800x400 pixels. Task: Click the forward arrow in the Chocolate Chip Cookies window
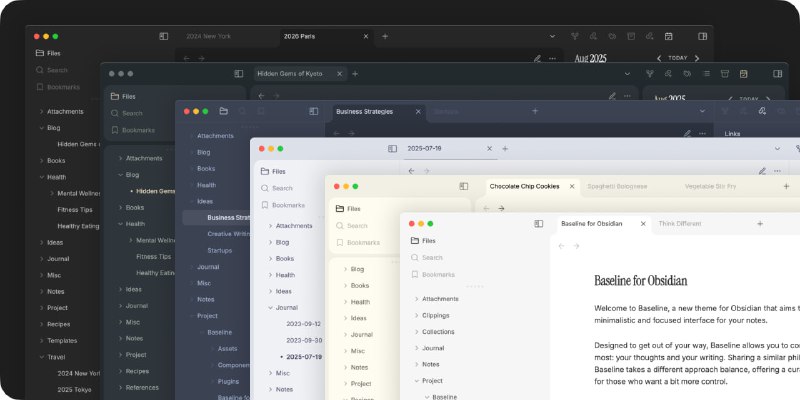pyautogui.click(x=502, y=208)
